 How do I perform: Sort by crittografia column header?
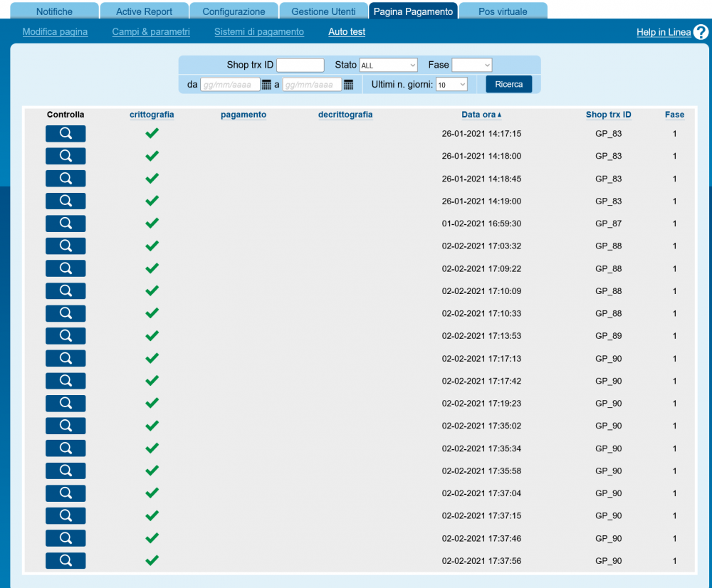click(x=152, y=115)
